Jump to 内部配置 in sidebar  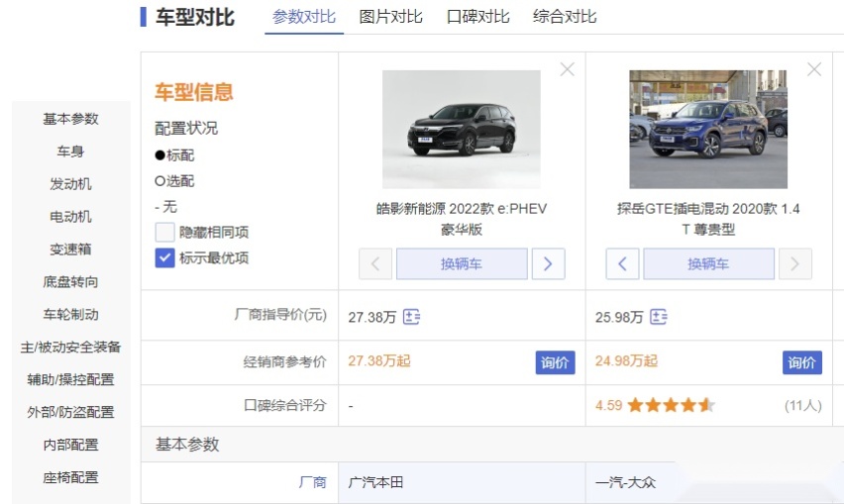point(70,445)
